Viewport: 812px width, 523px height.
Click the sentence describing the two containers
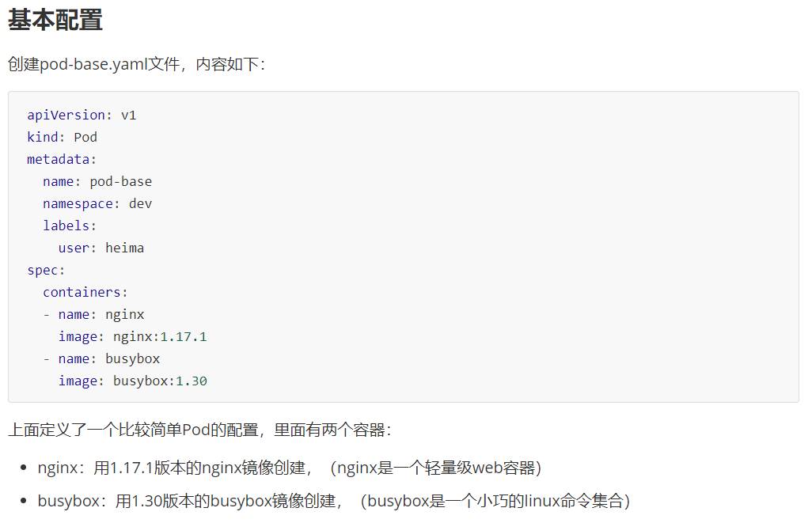point(200,430)
